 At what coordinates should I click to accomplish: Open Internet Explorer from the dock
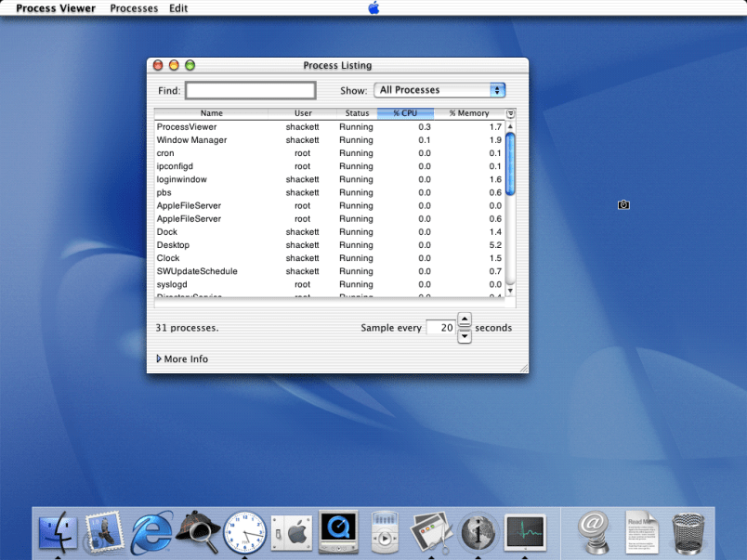(x=151, y=532)
